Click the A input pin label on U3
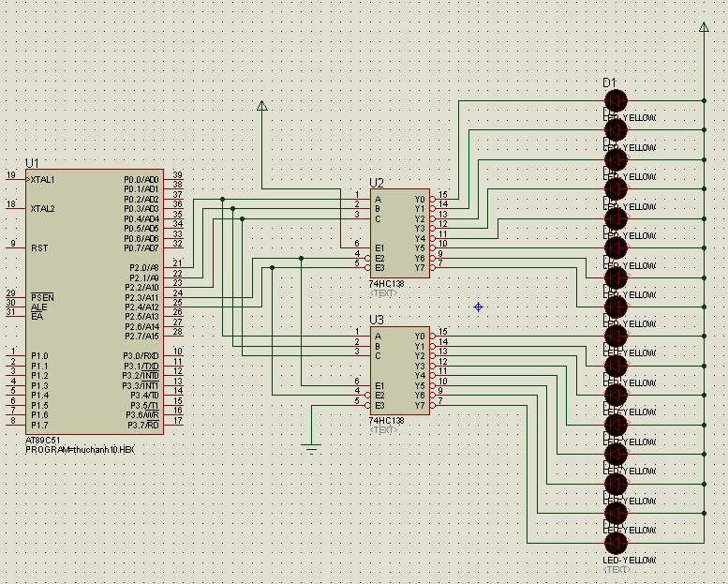Image resolution: width=728 pixels, height=584 pixels. 378,337
